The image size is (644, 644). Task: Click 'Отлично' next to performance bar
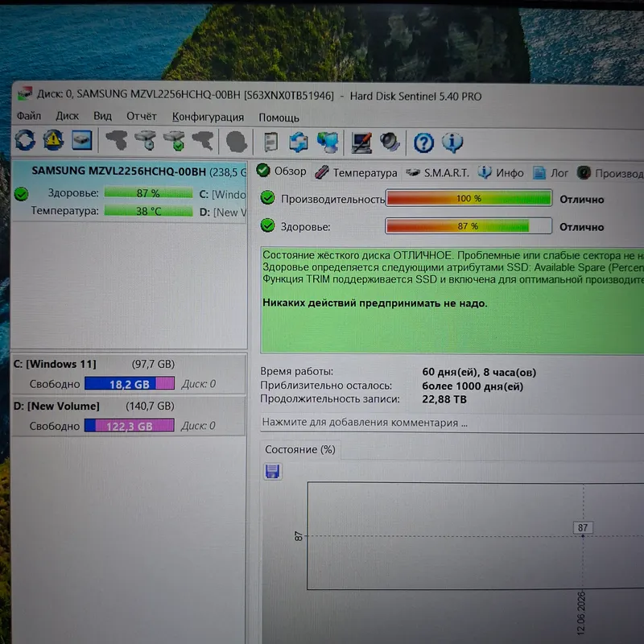click(x=581, y=200)
